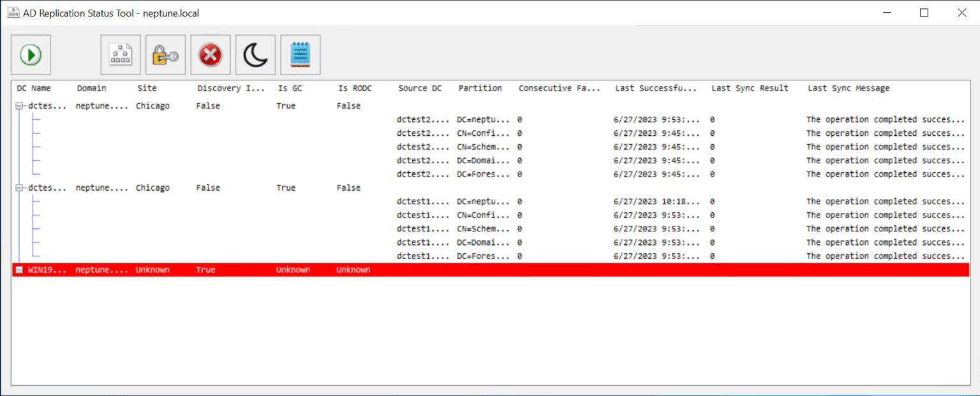Select the dctest1 CN=Confi... partition cell
Viewport: 980px width, 396px height.
pos(484,215)
